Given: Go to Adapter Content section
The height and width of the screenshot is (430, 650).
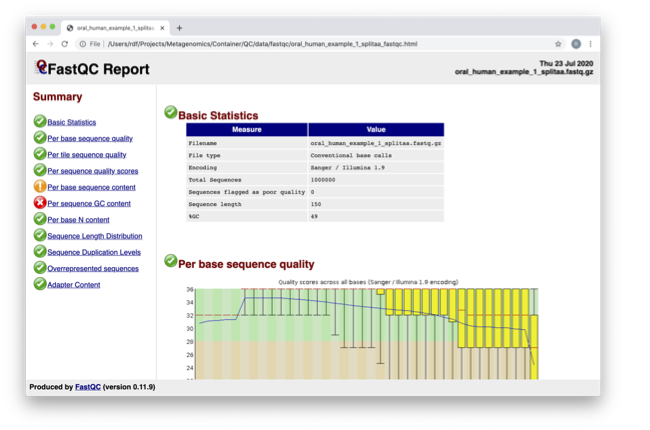Looking at the screenshot, I should 74,285.
